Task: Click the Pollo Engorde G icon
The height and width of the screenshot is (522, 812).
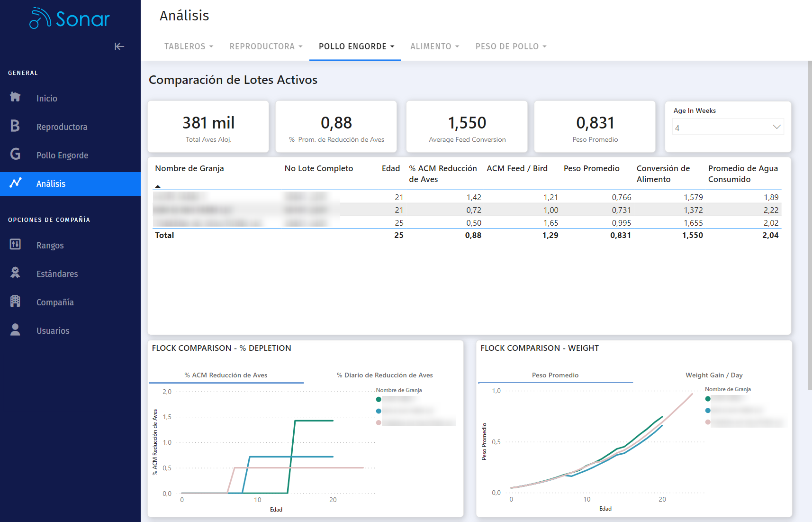Action: pyautogui.click(x=15, y=154)
